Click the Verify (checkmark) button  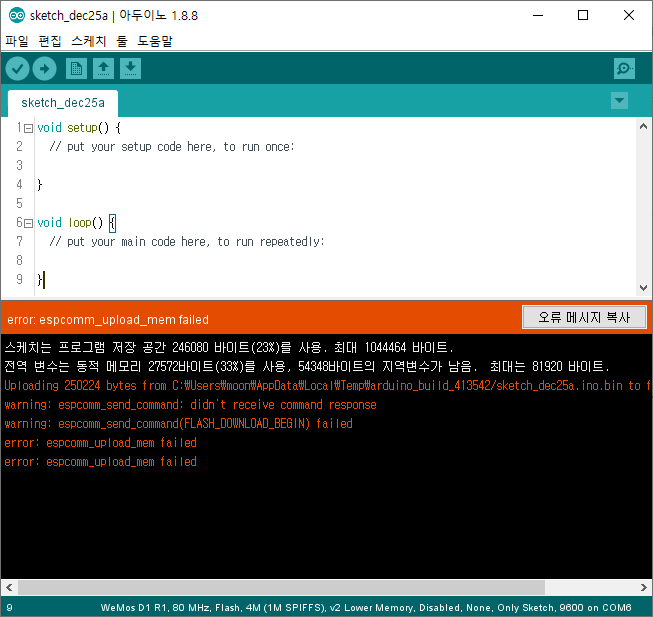[x=17, y=69]
